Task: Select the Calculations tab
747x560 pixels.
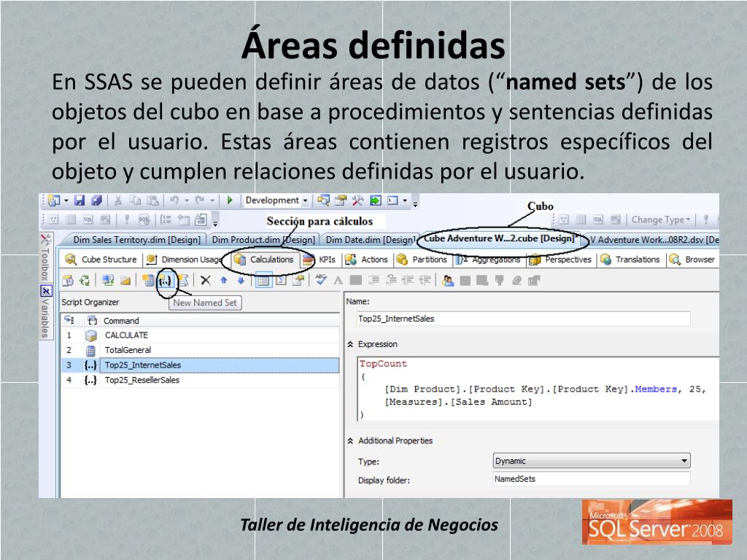Action: tap(264, 260)
